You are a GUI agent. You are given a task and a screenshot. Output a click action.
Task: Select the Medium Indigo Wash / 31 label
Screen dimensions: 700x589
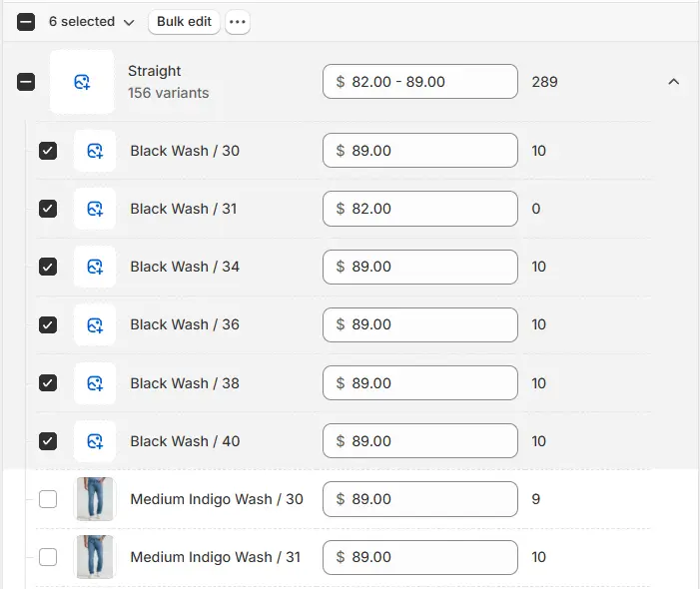215,557
